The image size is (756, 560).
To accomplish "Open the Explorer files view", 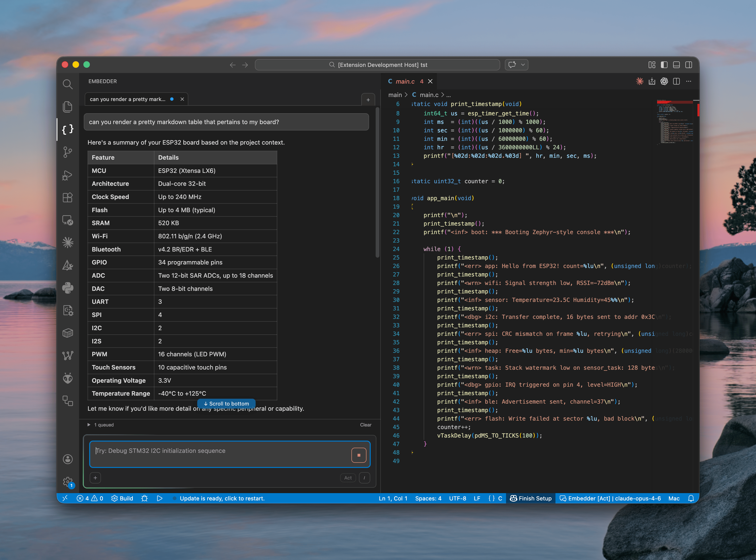I will pos(68,106).
